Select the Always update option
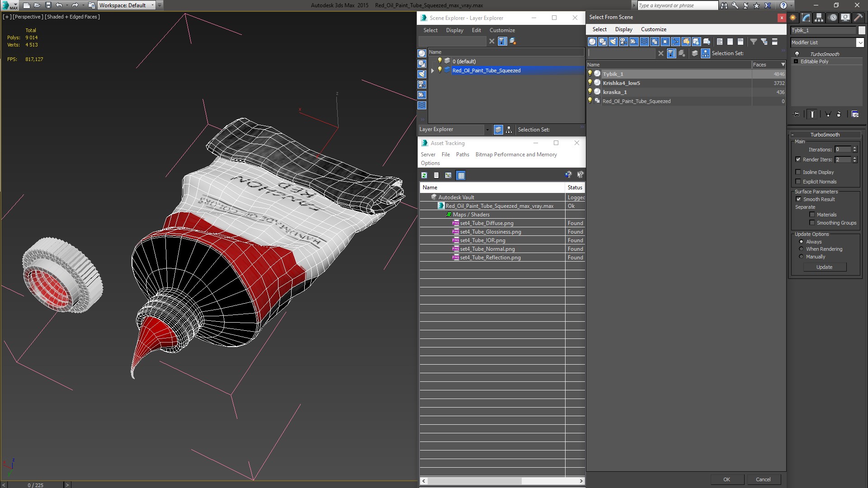 [801, 242]
